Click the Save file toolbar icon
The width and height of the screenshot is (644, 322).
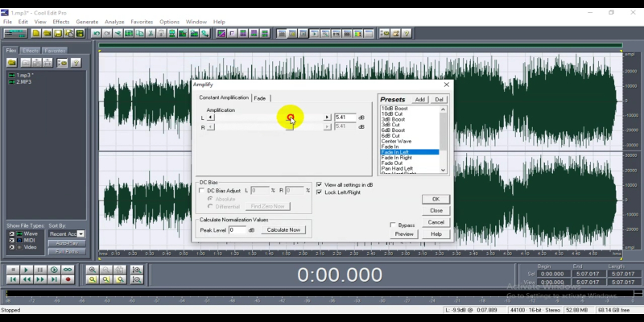pos(58,33)
